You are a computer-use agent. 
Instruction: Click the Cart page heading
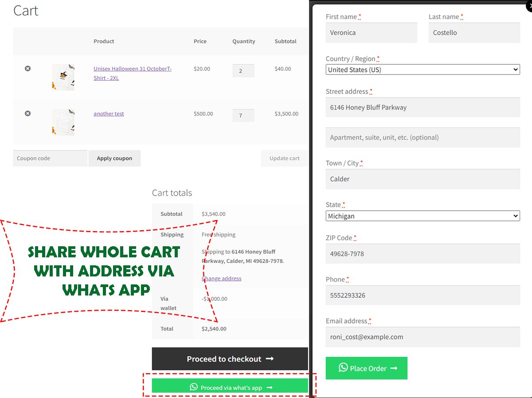pos(26,10)
